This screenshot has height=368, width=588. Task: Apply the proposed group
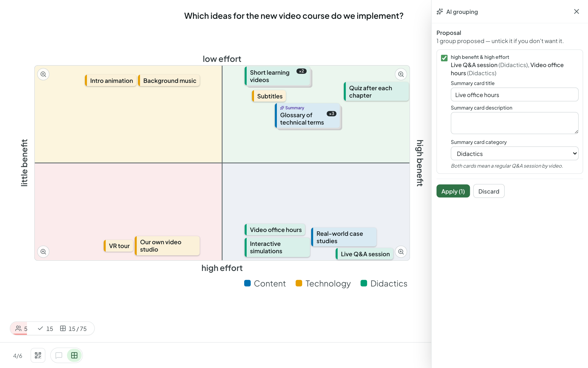tap(453, 191)
